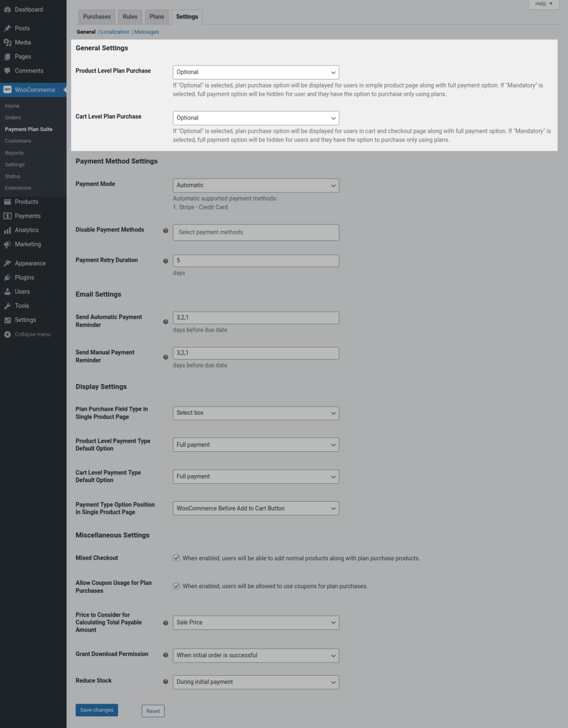This screenshot has height=728, width=568.
Task: Open Payment Type Option Position dropdown
Action: 256,509
